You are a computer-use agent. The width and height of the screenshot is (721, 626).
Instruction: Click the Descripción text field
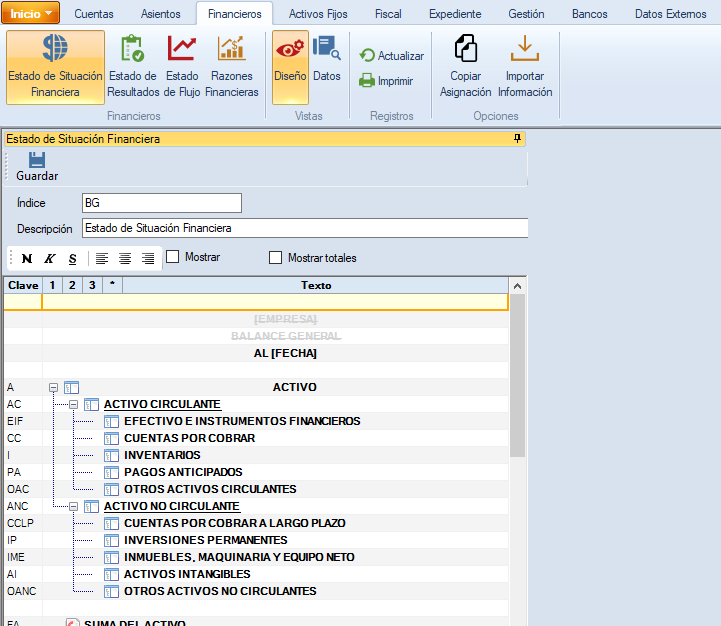point(304,228)
